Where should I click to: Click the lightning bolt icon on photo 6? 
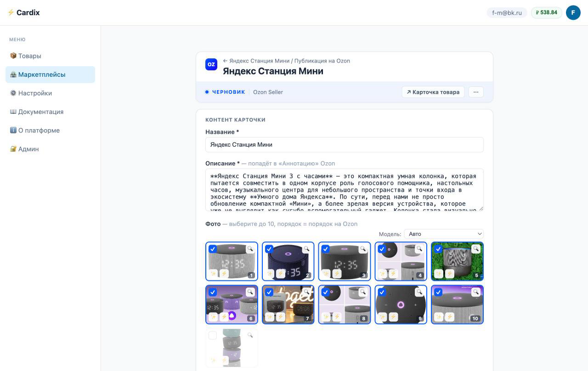coord(224,317)
